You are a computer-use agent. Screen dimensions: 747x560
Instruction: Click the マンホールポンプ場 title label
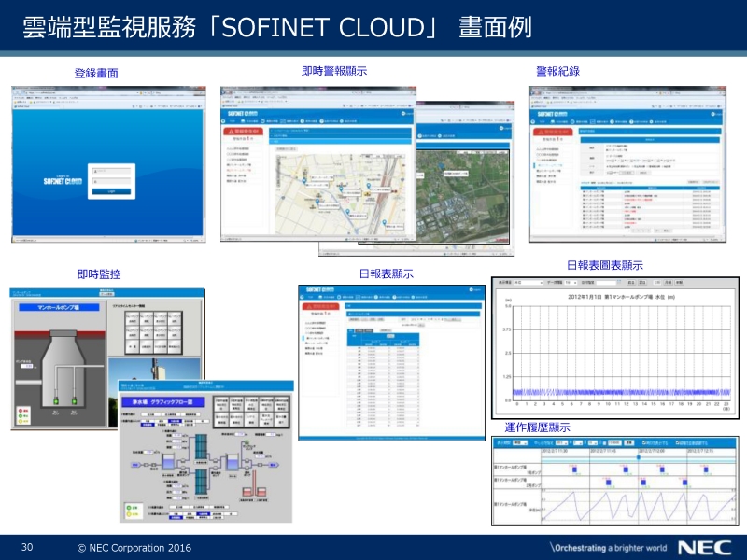[x=59, y=308]
